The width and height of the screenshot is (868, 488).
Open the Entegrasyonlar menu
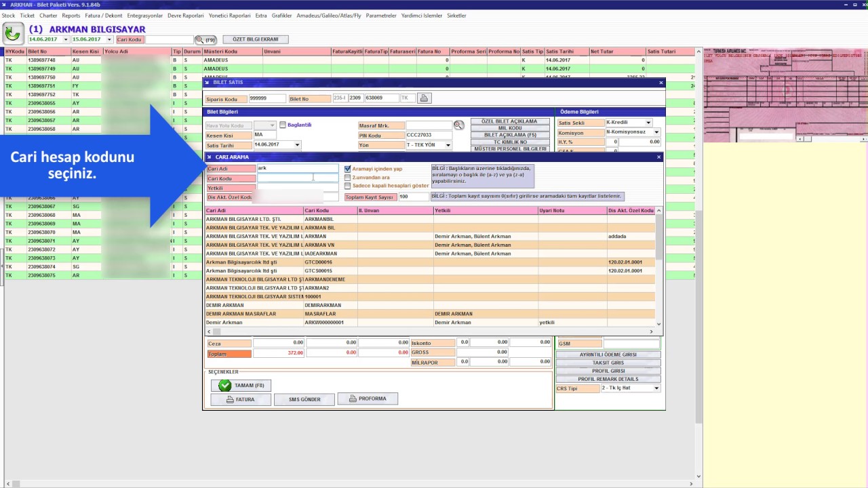(145, 16)
